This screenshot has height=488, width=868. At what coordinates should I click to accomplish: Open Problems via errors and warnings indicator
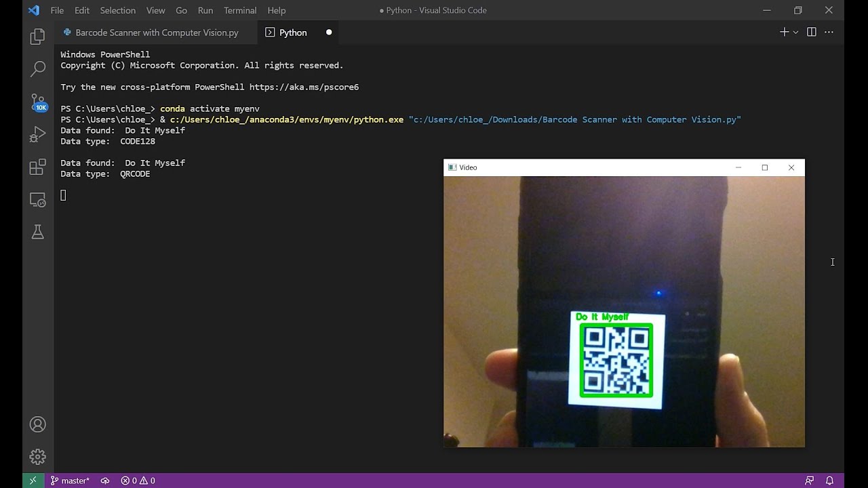(138, 481)
